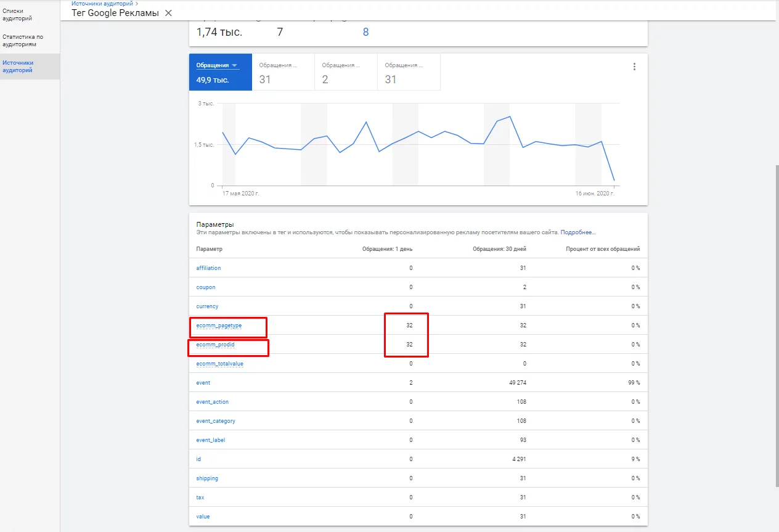Close the Тег Google Рекламы panel
779x532 pixels.
(168, 13)
